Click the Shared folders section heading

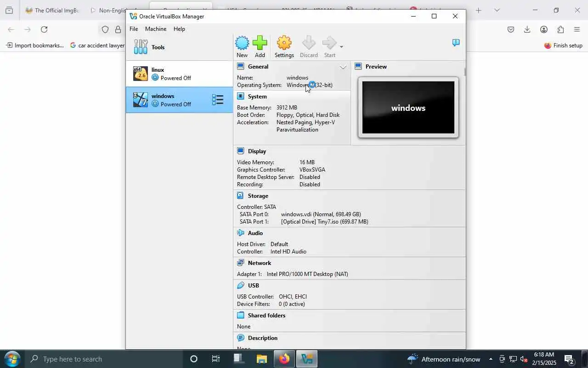coord(266,316)
